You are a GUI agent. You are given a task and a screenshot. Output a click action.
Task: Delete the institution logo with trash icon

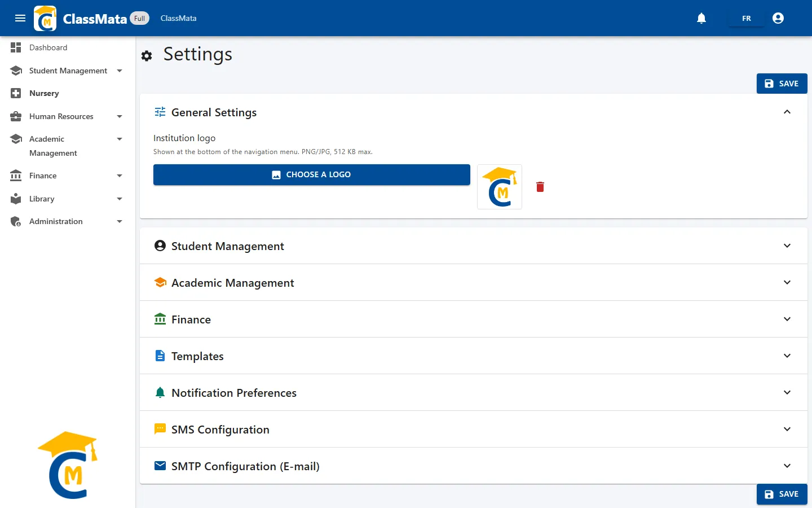540,187
